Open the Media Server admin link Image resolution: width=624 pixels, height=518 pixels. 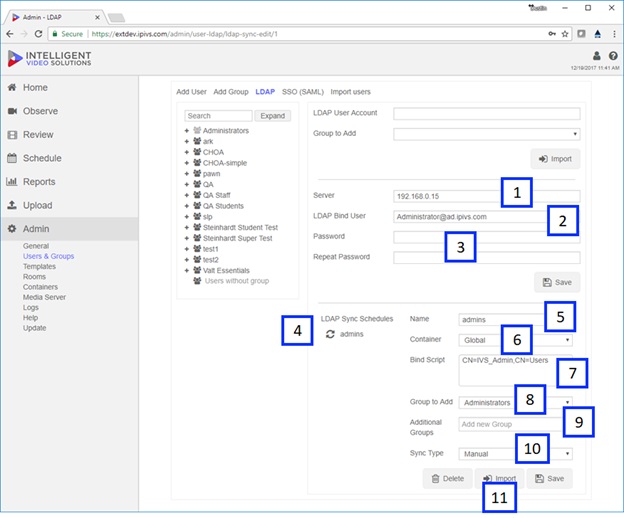click(x=44, y=297)
